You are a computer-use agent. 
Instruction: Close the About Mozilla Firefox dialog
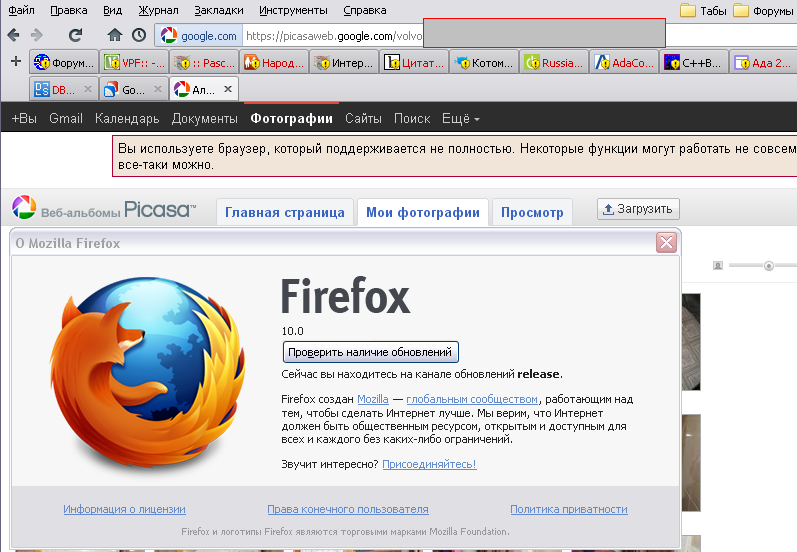tap(665, 242)
